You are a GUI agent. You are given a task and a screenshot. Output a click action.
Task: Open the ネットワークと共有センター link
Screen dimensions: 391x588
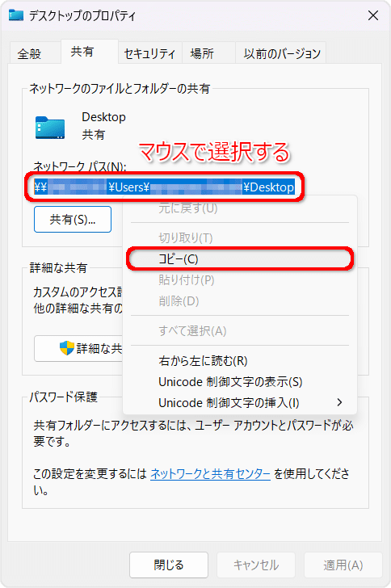pyautogui.click(x=210, y=474)
